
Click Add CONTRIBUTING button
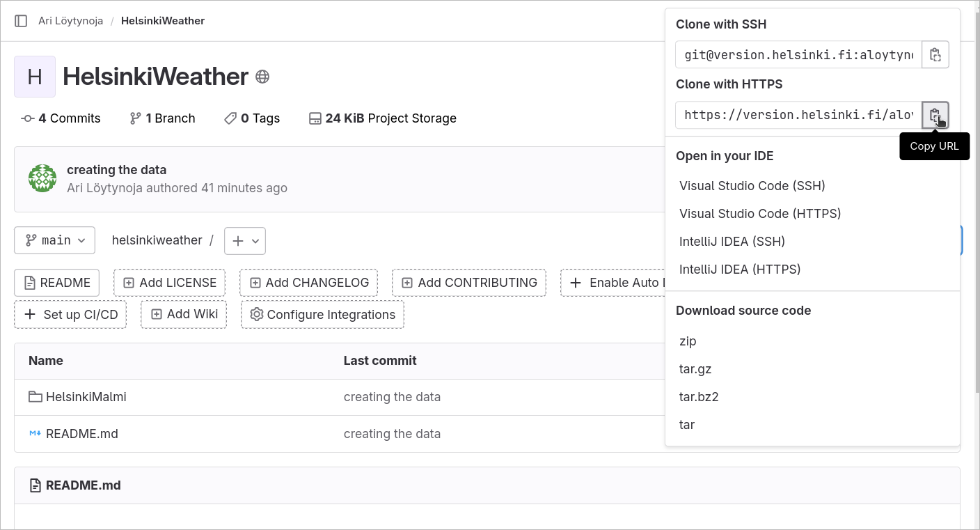pos(468,283)
